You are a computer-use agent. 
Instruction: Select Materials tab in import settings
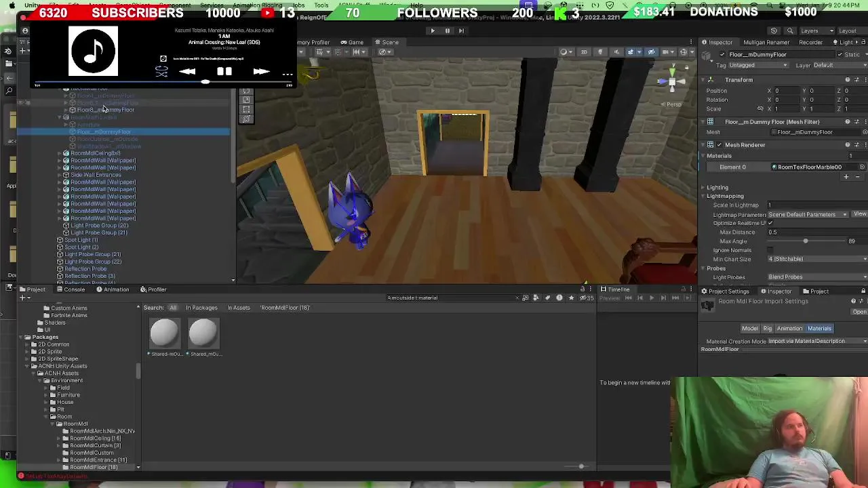pos(819,329)
